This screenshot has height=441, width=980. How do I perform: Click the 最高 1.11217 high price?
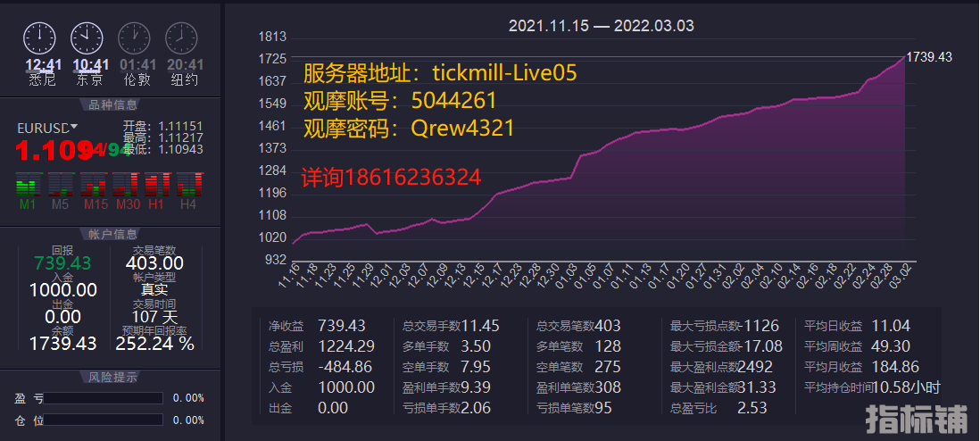pos(162,138)
